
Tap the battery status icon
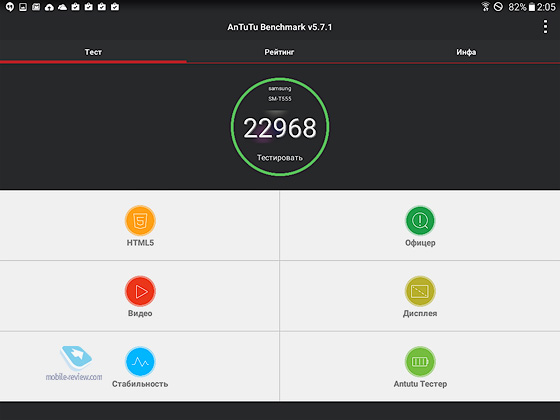[532, 7]
